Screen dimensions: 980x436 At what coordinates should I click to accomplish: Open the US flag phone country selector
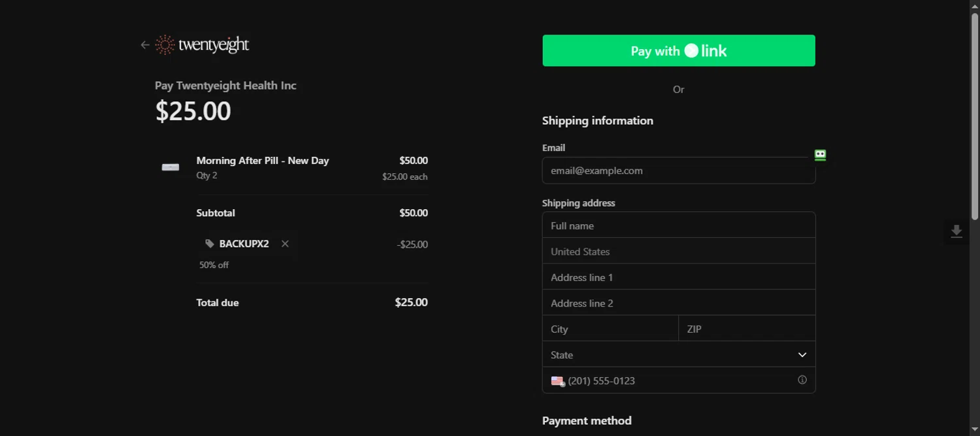557,381
